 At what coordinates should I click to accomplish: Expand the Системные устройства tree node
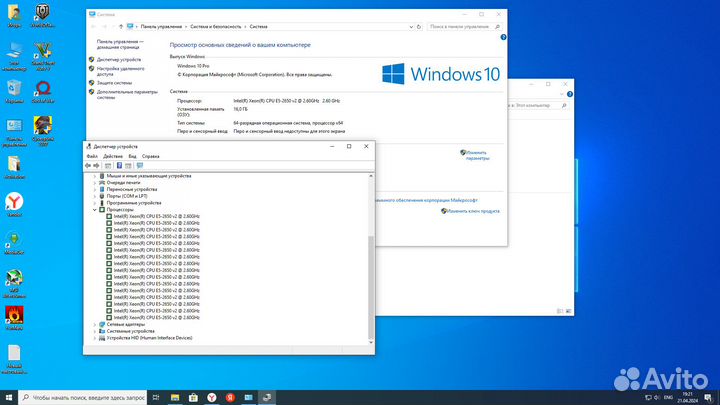pos(95,331)
